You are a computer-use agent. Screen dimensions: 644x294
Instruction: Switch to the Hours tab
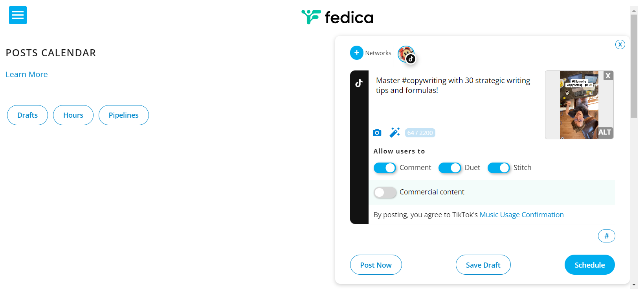pyautogui.click(x=73, y=115)
